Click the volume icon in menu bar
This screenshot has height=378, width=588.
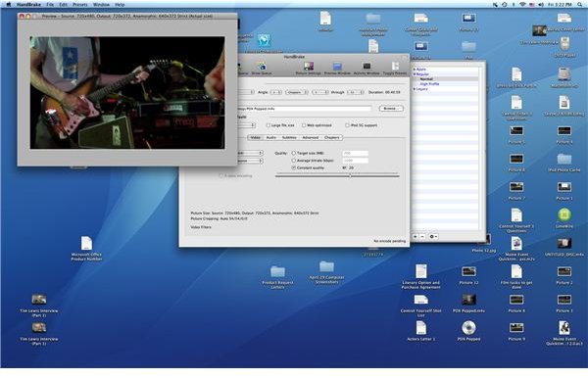(x=541, y=5)
